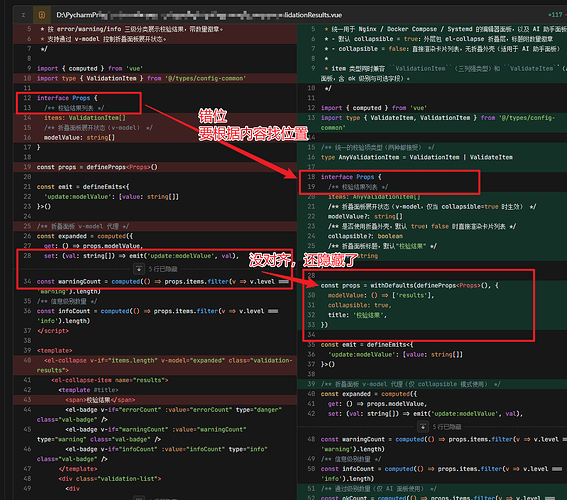The height and width of the screenshot is (500, 567).
Task: Click right line 7 'collapsible = false' comment
Action: pos(442,49)
